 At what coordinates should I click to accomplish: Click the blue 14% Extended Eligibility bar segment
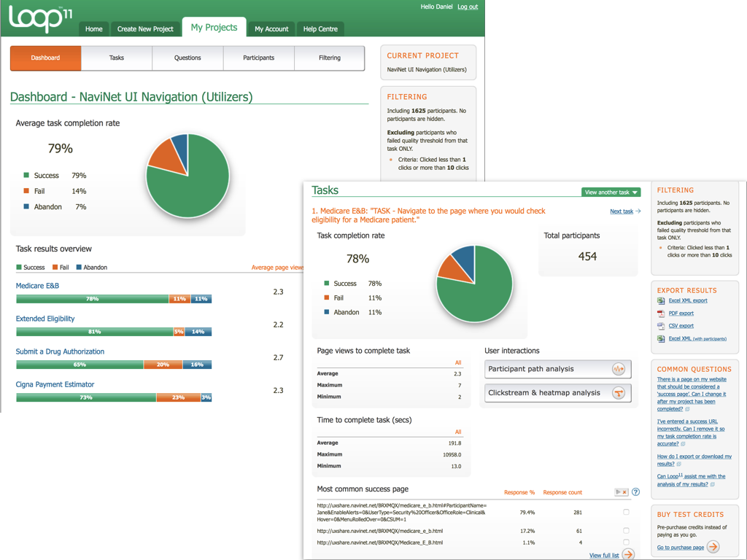pos(198,332)
